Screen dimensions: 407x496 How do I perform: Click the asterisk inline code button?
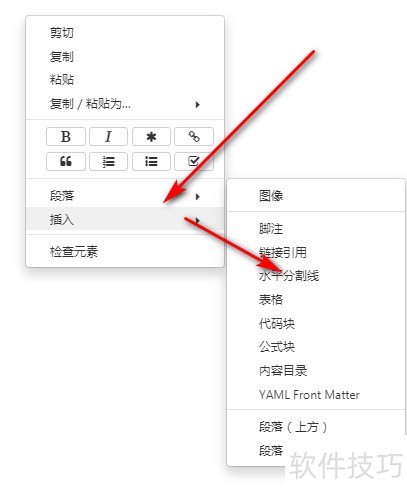click(151, 136)
